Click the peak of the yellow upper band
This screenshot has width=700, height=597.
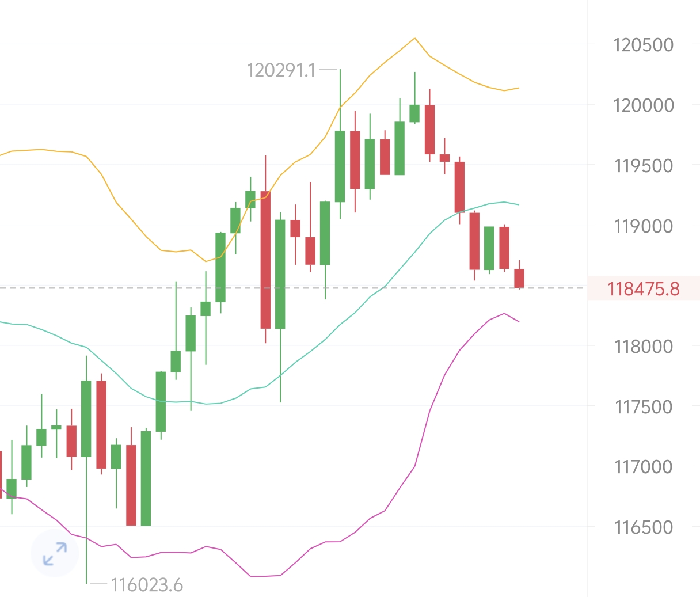pyautogui.click(x=414, y=39)
